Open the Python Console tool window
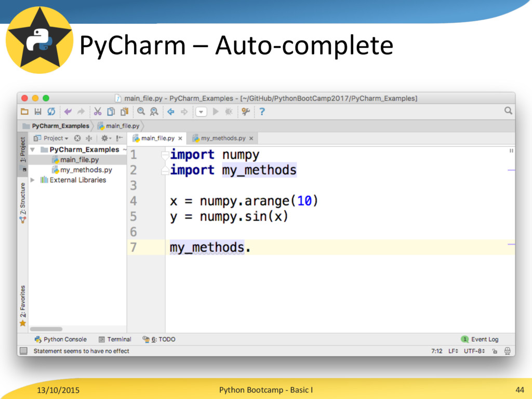The height and width of the screenshot is (399, 532). click(x=61, y=339)
